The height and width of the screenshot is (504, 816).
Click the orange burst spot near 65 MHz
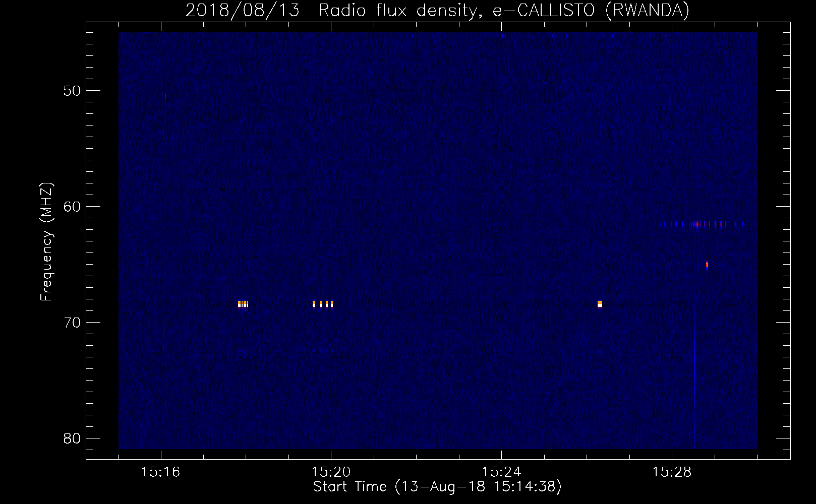[x=707, y=265]
